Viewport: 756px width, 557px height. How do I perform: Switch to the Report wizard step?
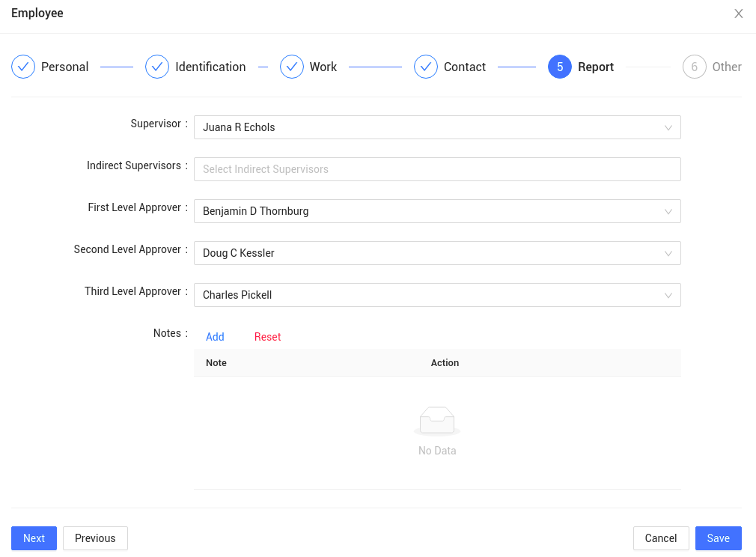tap(597, 67)
